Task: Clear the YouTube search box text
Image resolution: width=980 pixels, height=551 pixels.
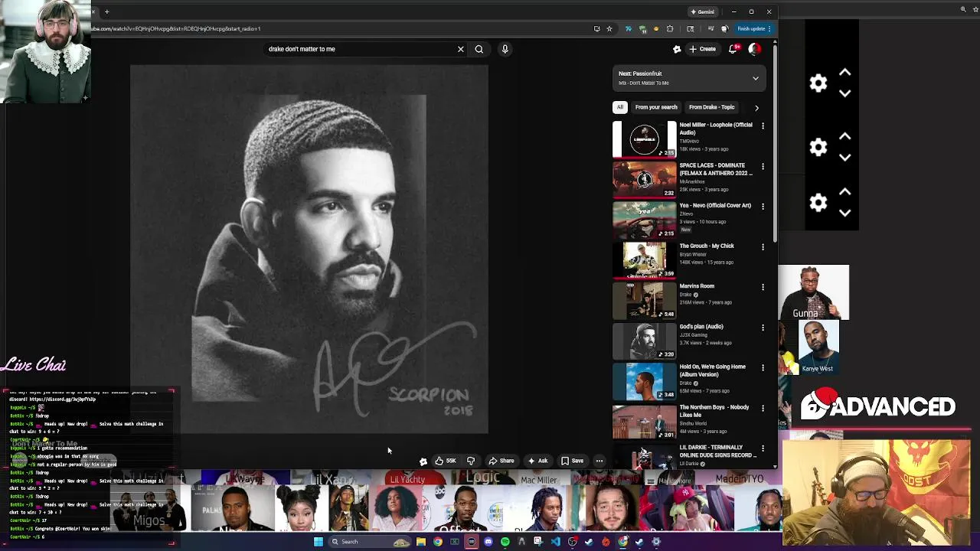Action: 460,49
